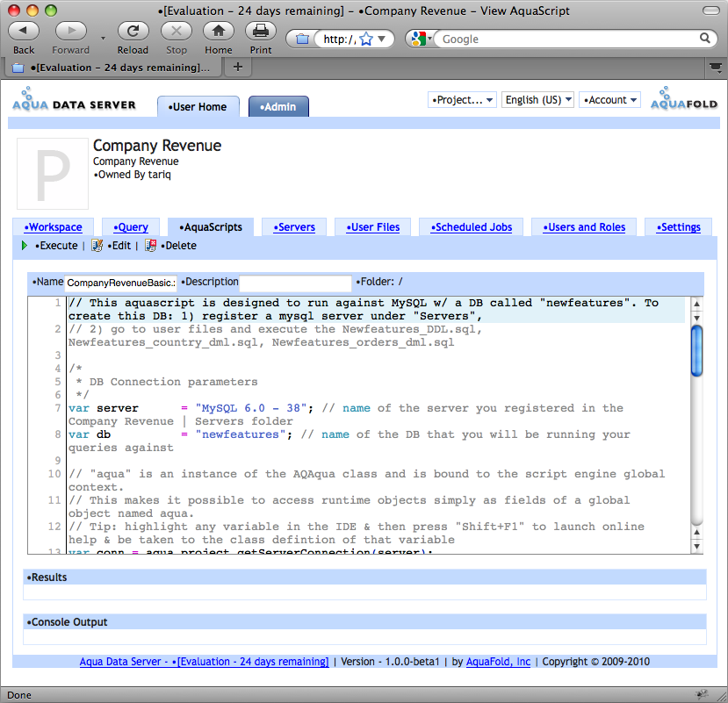Print the page via the printer icon
This screenshot has width=728, height=703.
click(261, 31)
